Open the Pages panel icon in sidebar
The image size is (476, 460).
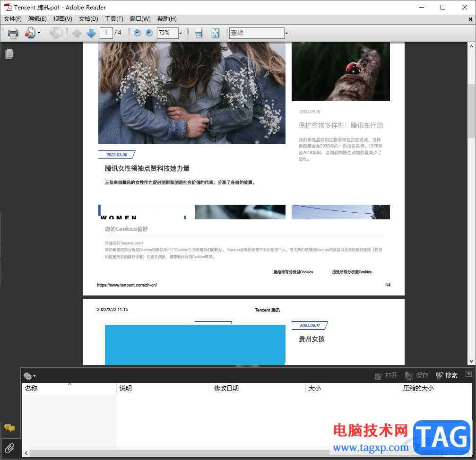9,53
